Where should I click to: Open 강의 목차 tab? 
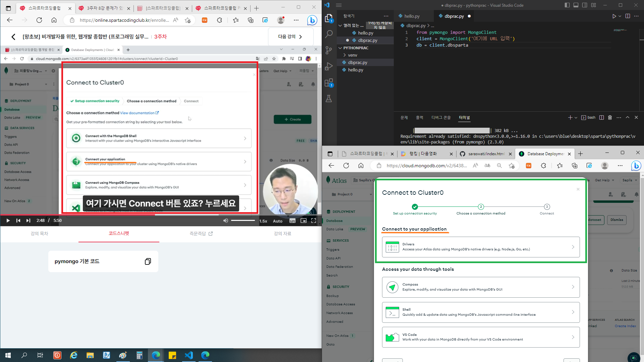[40, 234]
